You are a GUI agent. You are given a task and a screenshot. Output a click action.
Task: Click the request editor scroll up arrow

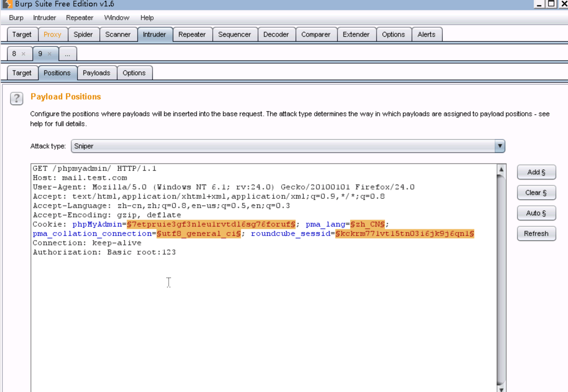click(x=501, y=169)
